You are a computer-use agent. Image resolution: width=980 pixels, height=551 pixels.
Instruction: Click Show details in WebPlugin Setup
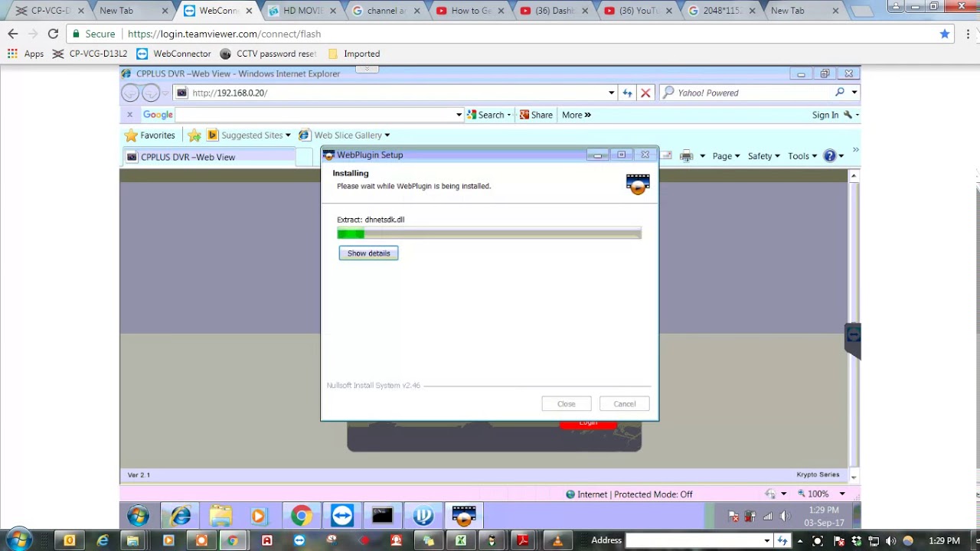(x=368, y=253)
